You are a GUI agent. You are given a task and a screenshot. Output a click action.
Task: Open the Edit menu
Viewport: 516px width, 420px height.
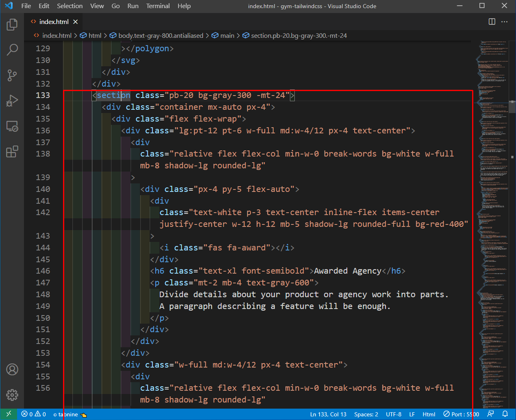(44, 6)
